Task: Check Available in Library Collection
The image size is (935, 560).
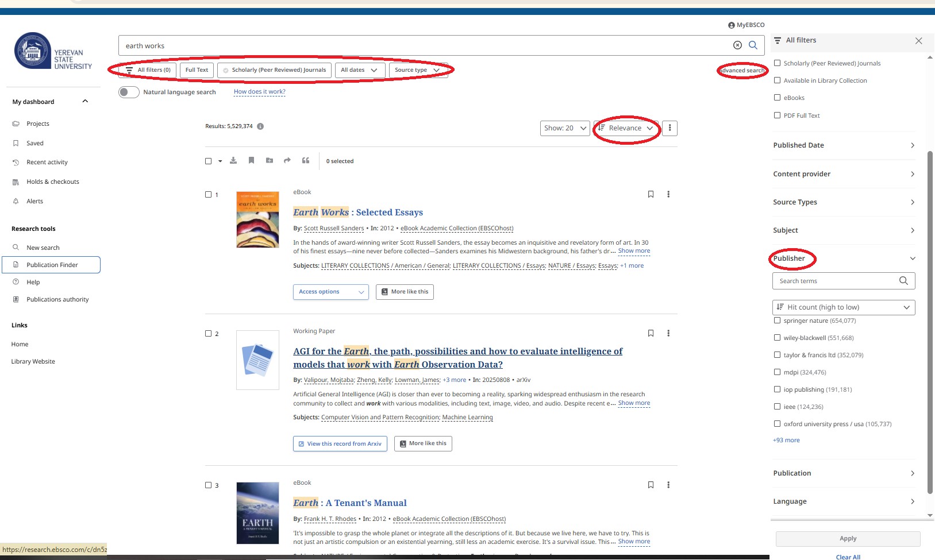Action: point(778,80)
